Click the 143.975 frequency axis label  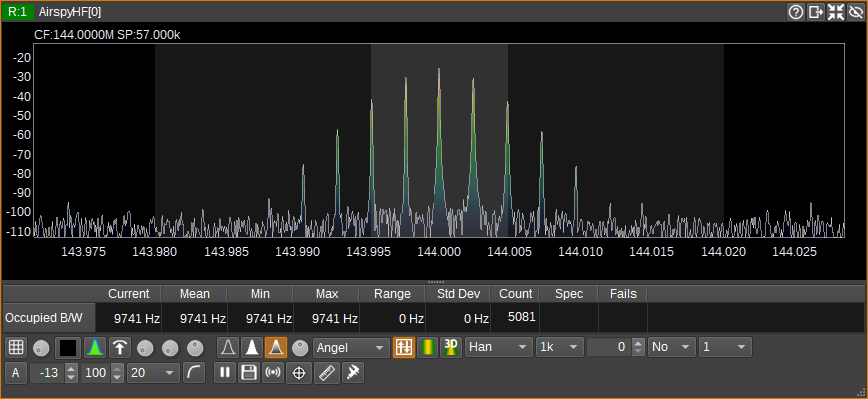click(x=83, y=252)
